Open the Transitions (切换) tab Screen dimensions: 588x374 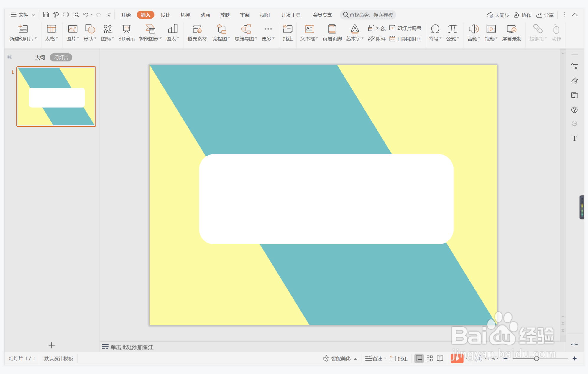coord(185,15)
